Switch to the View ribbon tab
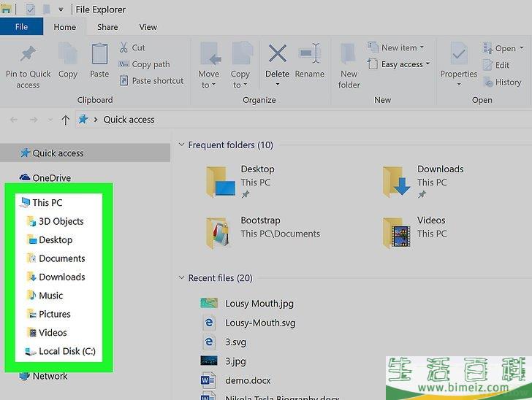 pos(148,27)
